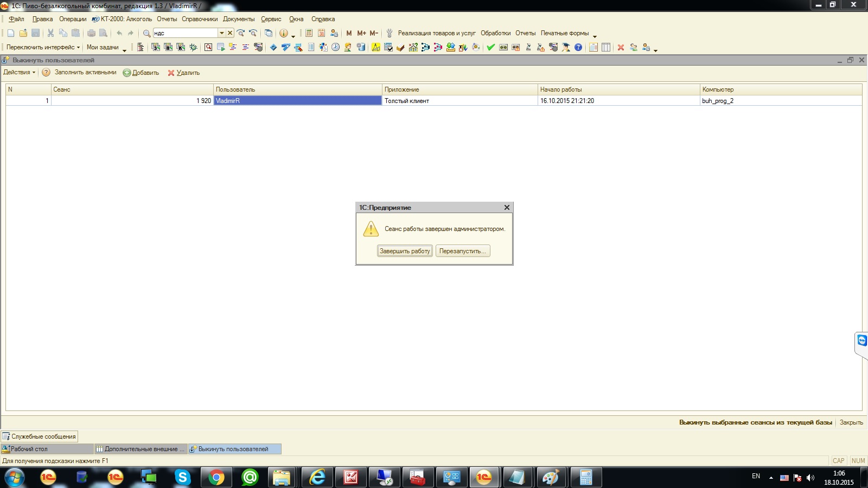
Task: Click the Undo arrow icon
Action: pos(119,33)
